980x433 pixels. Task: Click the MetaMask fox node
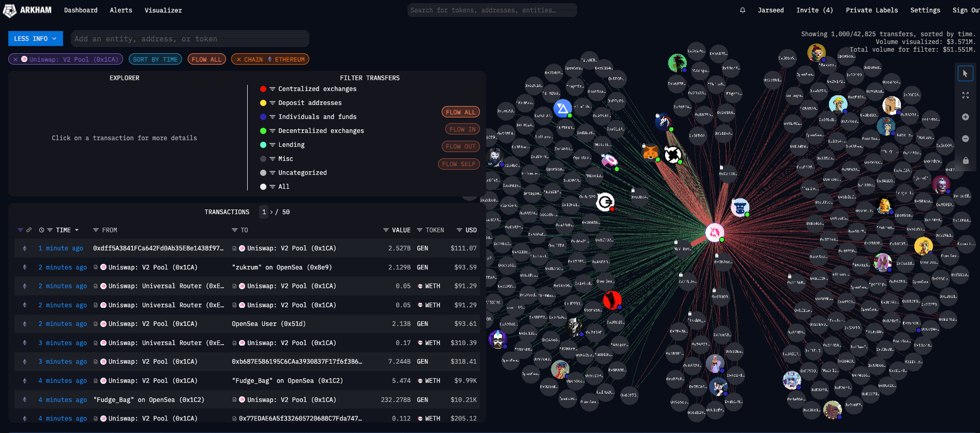coord(650,152)
